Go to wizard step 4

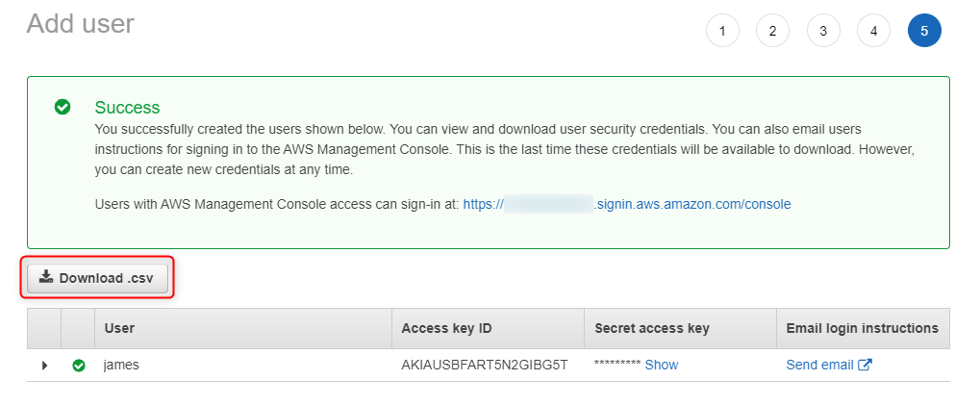pos(874,31)
